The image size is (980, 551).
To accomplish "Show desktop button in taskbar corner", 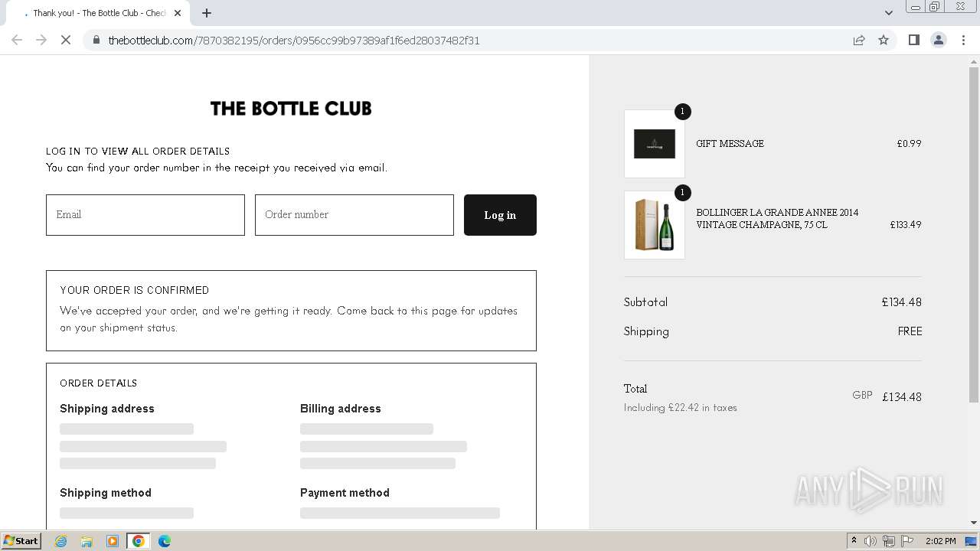I will pos(972,541).
